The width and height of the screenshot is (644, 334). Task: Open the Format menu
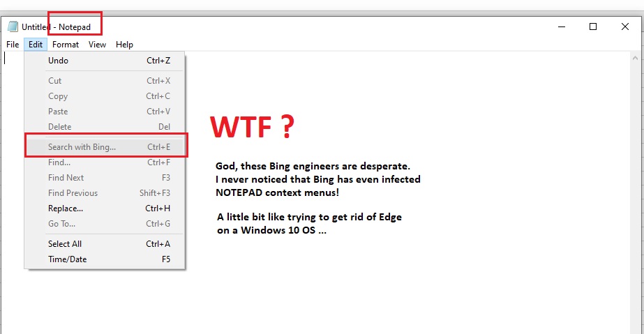[x=66, y=45]
